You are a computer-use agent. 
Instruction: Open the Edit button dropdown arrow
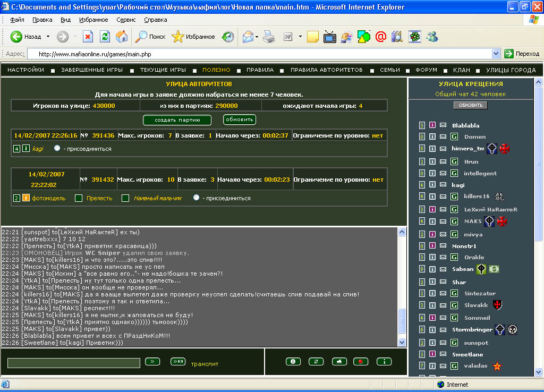pos(300,37)
